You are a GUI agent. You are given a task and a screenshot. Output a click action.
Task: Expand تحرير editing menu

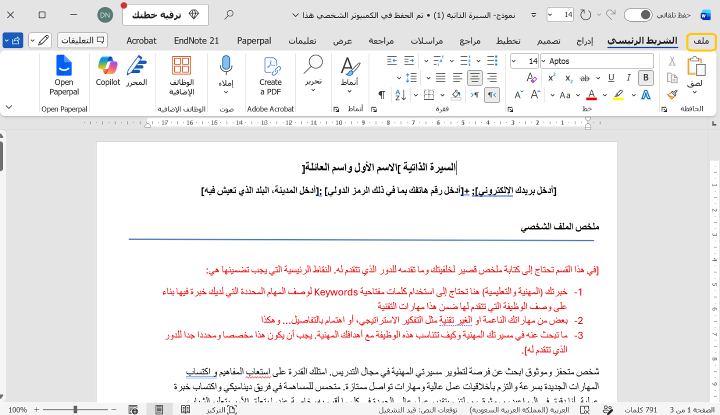click(313, 75)
